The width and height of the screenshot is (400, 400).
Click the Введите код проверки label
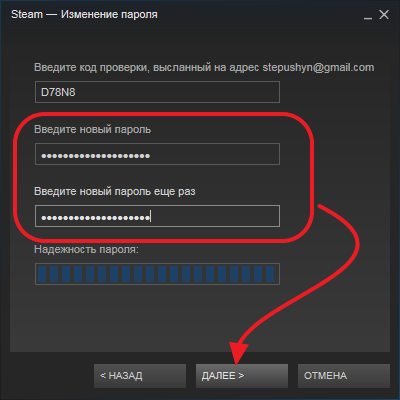point(92,67)
